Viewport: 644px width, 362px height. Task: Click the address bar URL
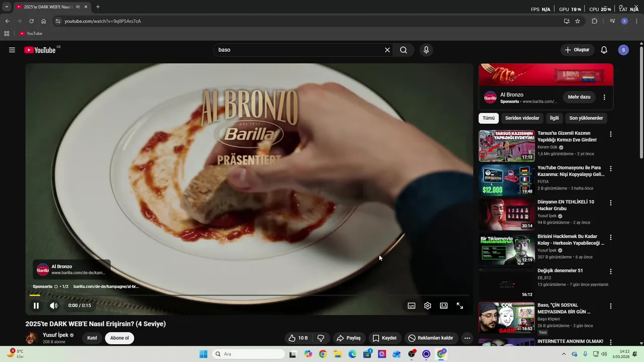[103, 21]
